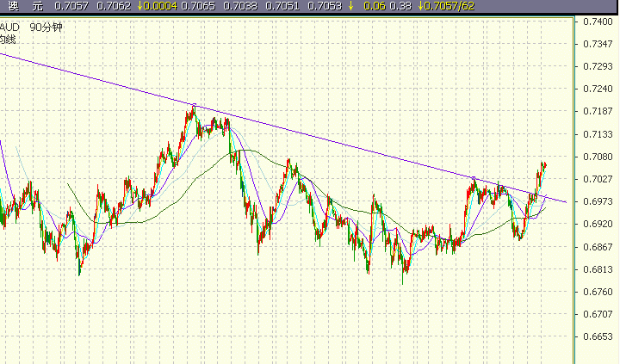Select the 0.7400 price axis label
This screenshot has height=364, width=620.
coord(598,22)
